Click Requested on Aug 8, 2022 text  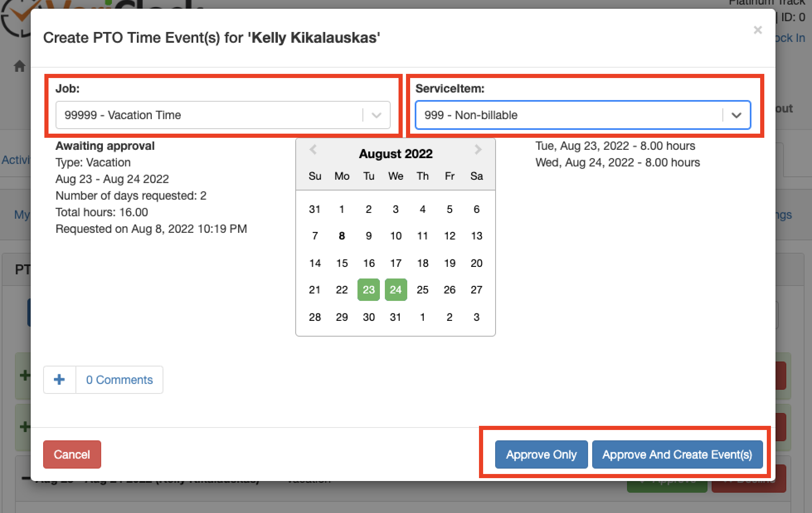click(x=151, y=229)
